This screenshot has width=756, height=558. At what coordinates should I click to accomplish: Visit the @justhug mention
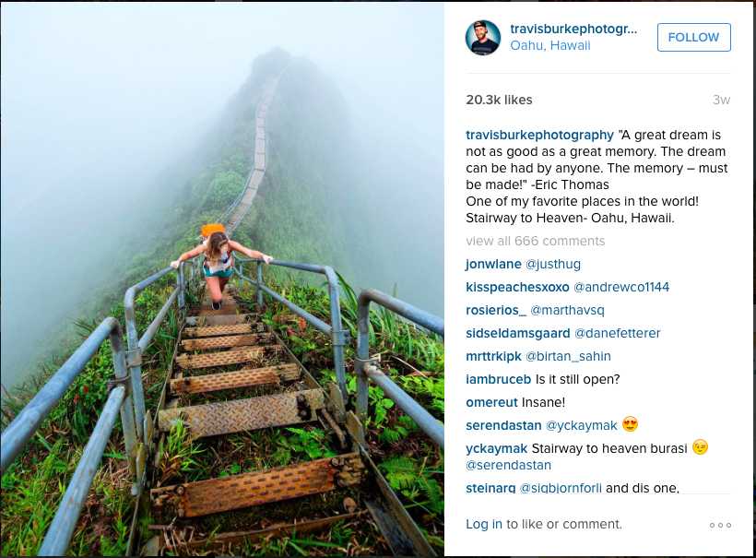pos(554,264)
